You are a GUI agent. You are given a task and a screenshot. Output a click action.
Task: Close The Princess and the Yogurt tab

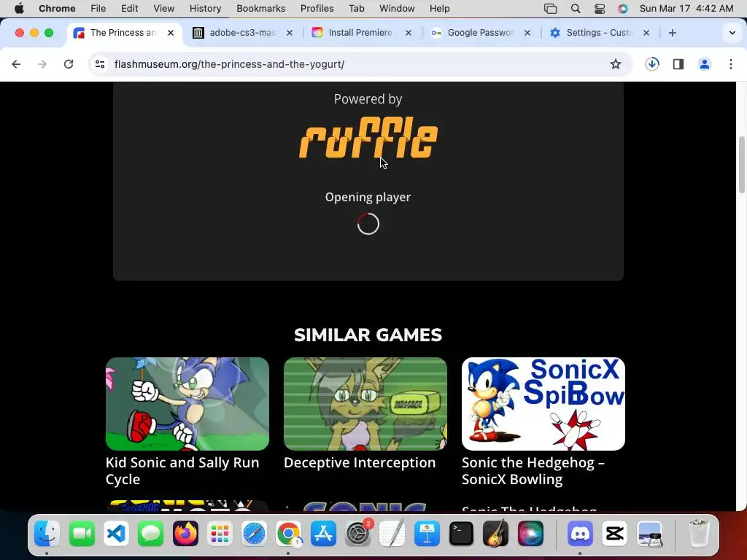[171, 33]
